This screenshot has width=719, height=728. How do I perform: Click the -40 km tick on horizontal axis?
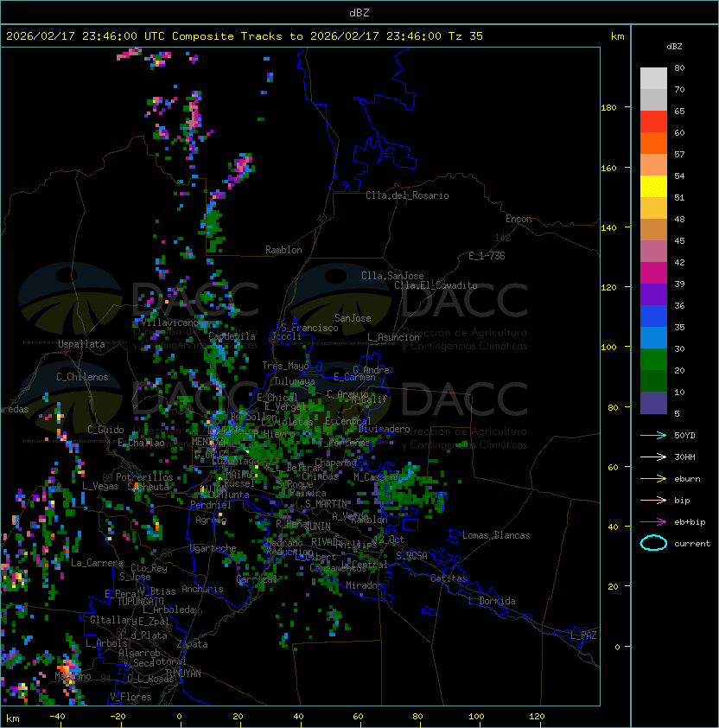coord(57,717)
